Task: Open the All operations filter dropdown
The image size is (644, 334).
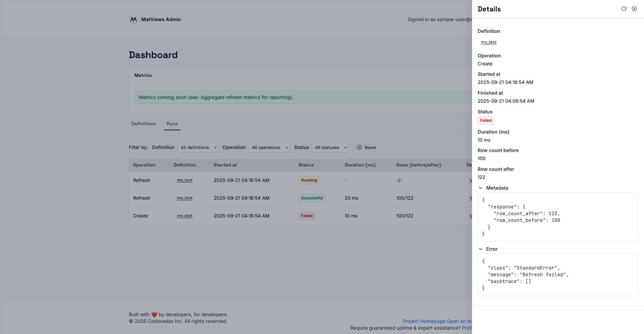Action: tap(269, 147)
